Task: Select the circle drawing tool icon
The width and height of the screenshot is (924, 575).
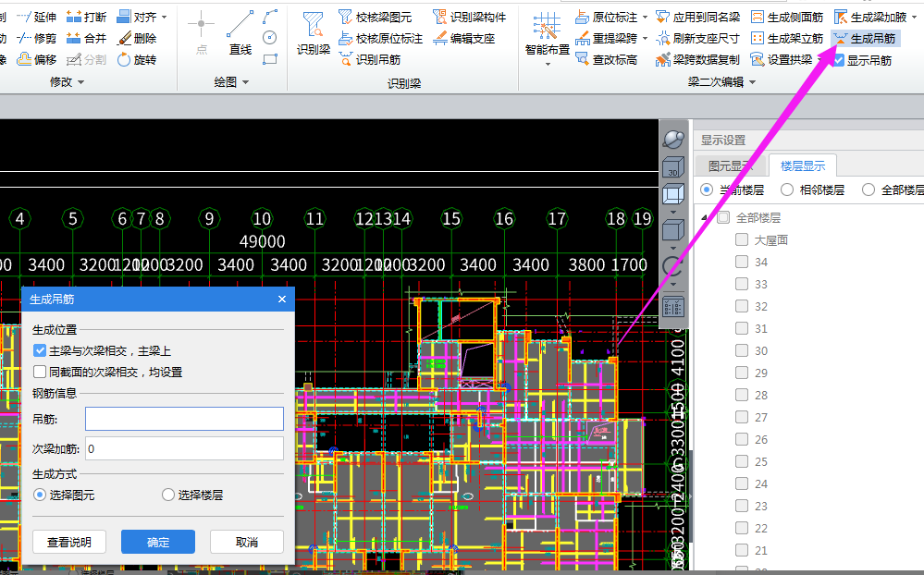Action: click(269, 38)
